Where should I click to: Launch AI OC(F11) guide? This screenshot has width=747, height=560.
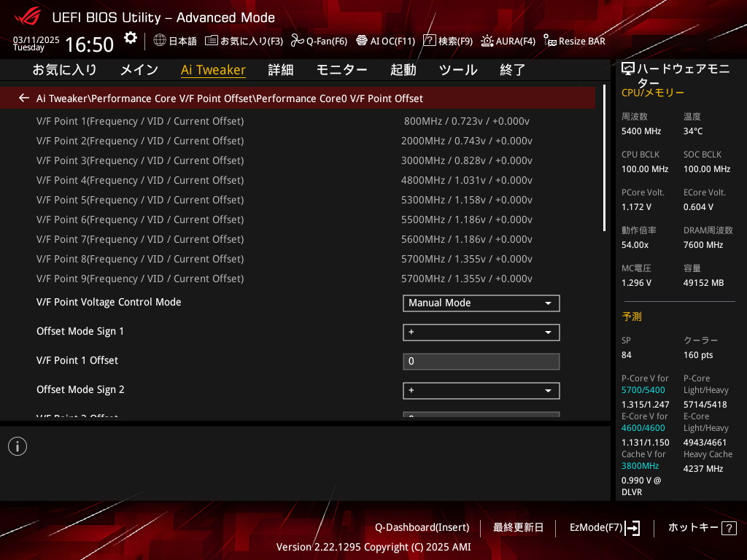385,41
